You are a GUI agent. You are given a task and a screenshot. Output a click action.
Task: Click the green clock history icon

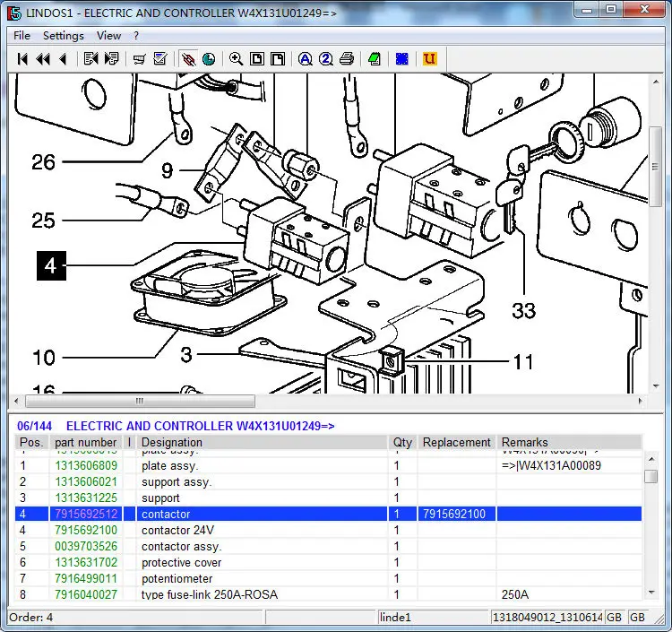click(209, 59)
